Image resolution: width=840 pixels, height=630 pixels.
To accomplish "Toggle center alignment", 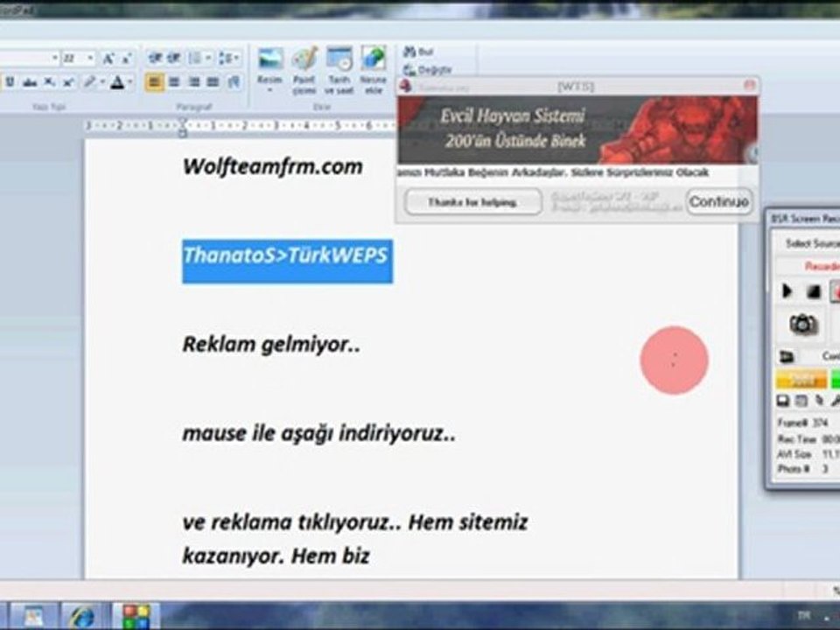I will tap(174, 82).
